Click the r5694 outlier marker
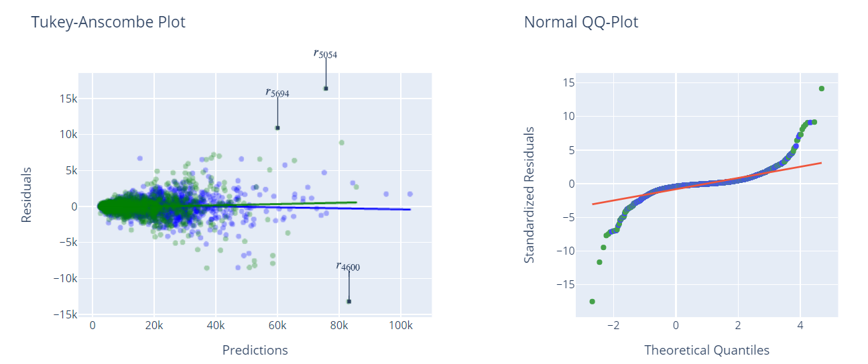Viewport: 868px width, 364px height. (x=277, y=127)
